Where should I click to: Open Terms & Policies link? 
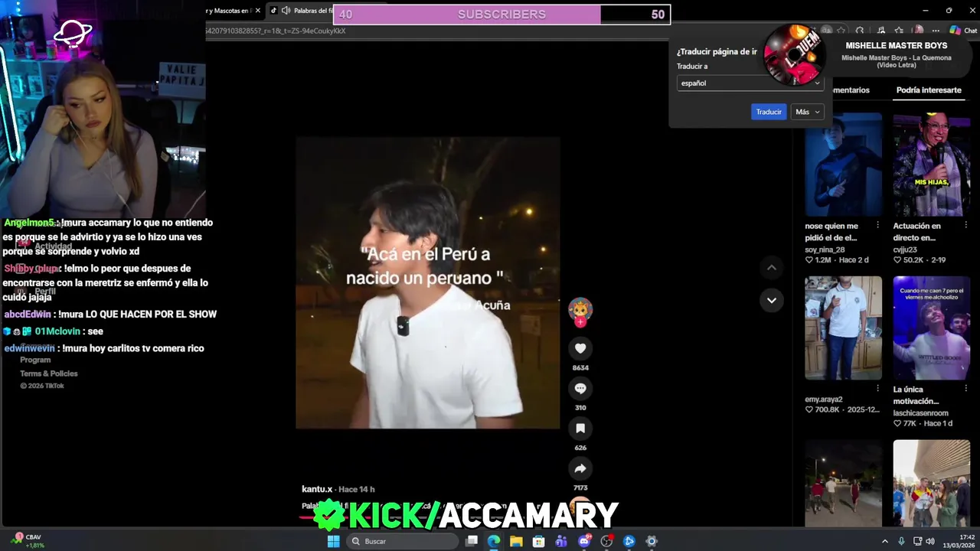[49, 373]
